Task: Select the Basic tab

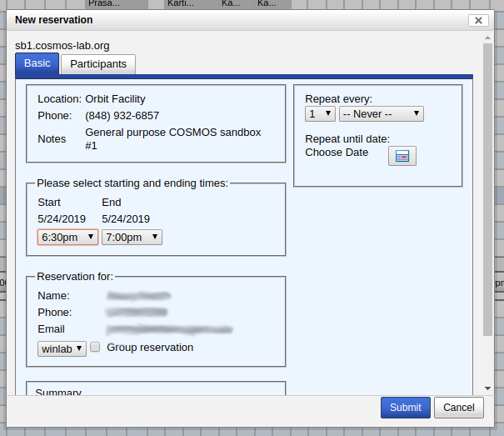Action: pos(37,63)
